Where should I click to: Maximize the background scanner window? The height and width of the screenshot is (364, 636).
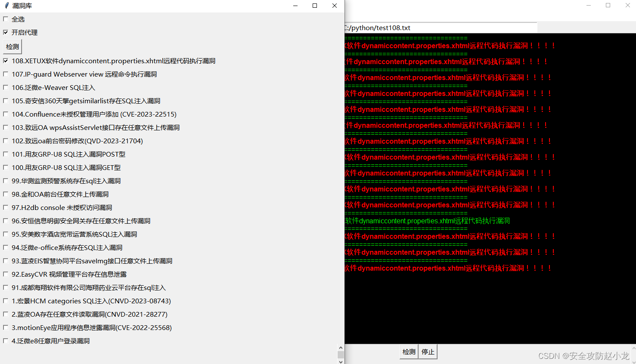point(608,5)
